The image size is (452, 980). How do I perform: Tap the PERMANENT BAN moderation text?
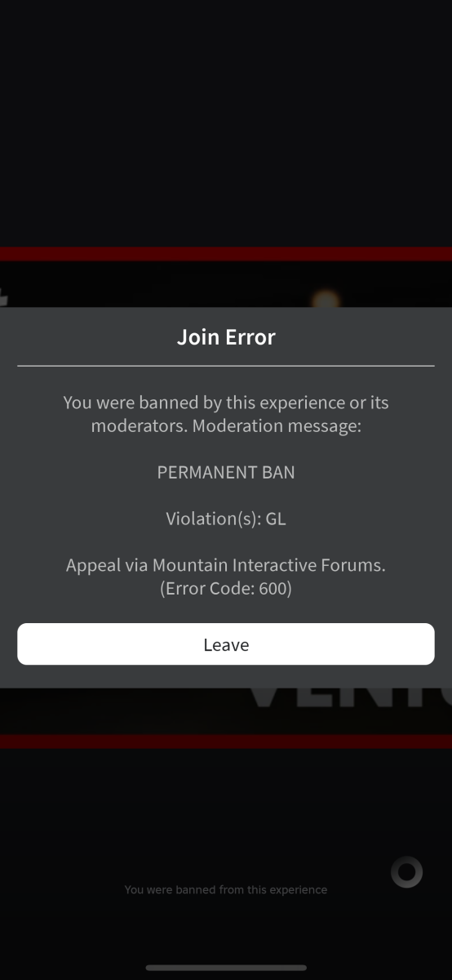click(x=226, y=472)
